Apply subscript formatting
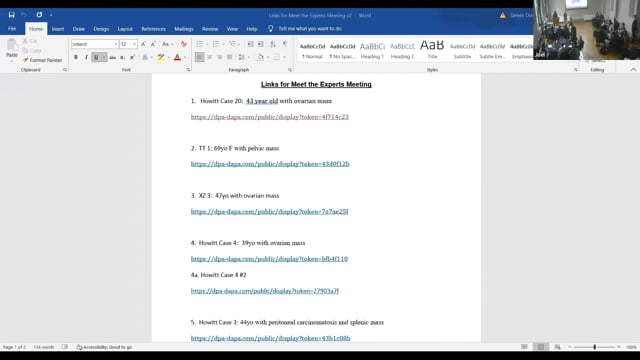Image resolution: width=640 pixels, height=360 pixels. (122, 58)
